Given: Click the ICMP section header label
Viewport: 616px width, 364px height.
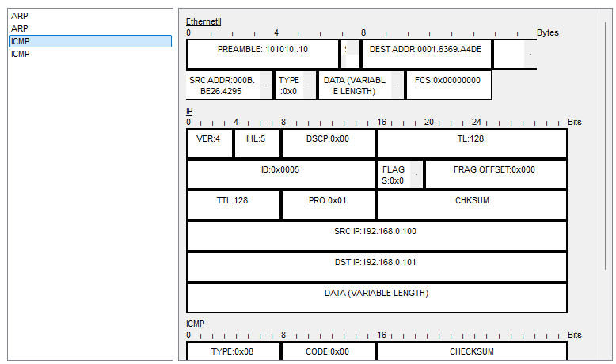Looking at the screenshot, I should 195,324.
